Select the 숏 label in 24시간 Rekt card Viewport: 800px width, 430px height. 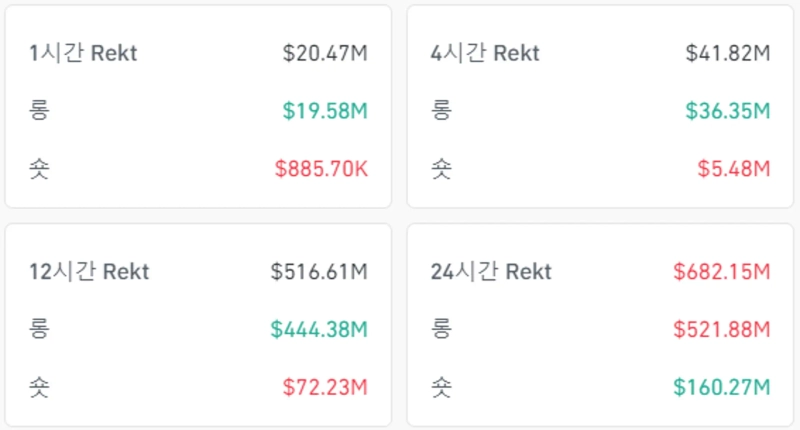point(441,387)
